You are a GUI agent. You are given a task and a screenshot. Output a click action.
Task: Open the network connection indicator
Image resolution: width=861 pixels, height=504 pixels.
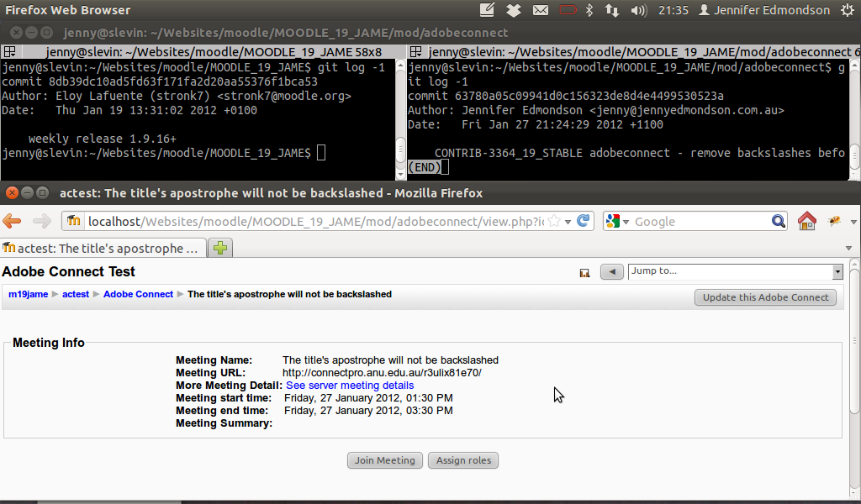612,10
